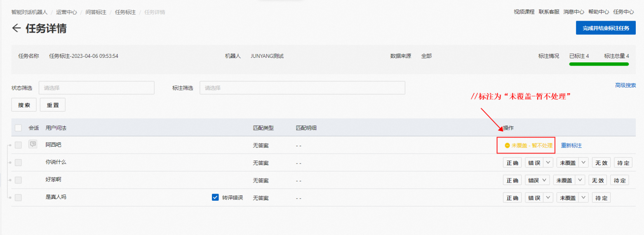Click 错误 button in 是真人吗 row

(x=534, y=197)
